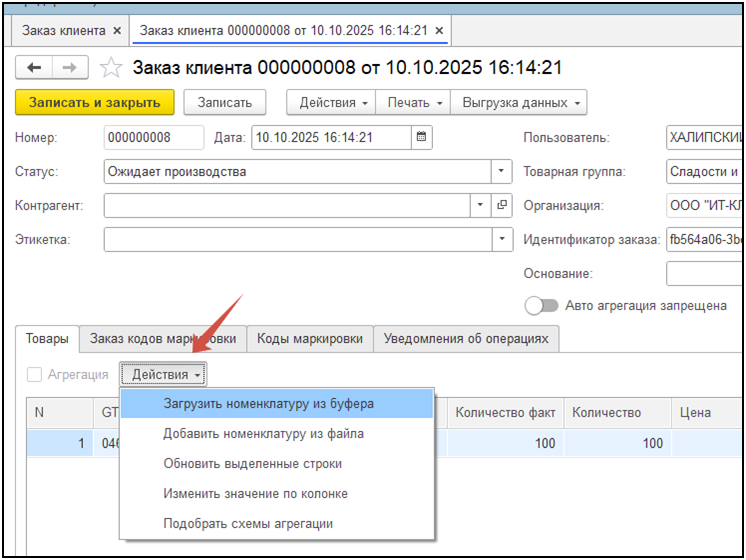Open the Контрагент record with the open-form icon

coord(501,205)
